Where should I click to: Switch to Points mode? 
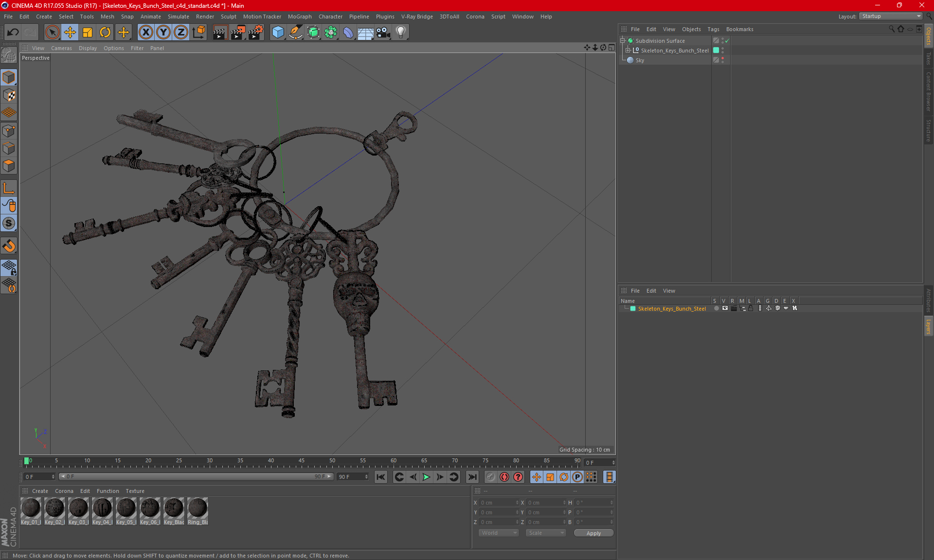(9, 131)
